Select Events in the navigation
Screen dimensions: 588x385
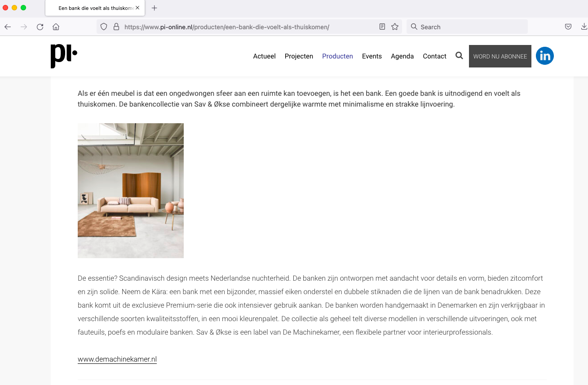[x=371, y=56]
